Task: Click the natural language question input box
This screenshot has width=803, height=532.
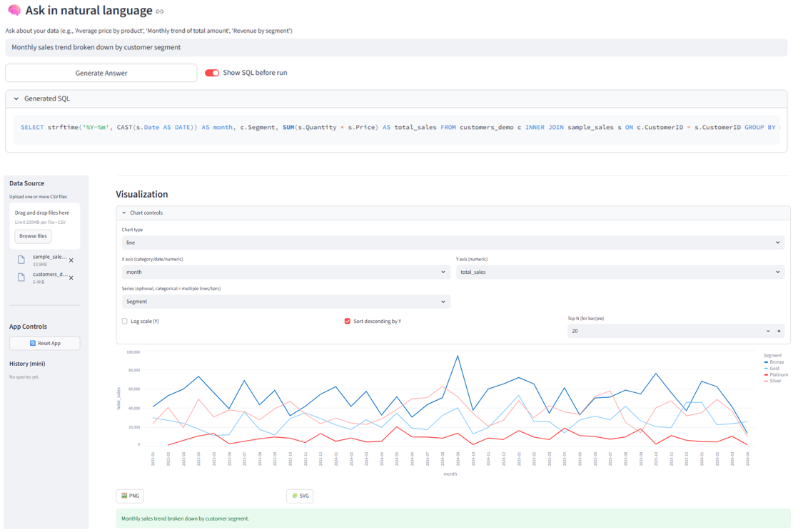Action: point(396,48)
